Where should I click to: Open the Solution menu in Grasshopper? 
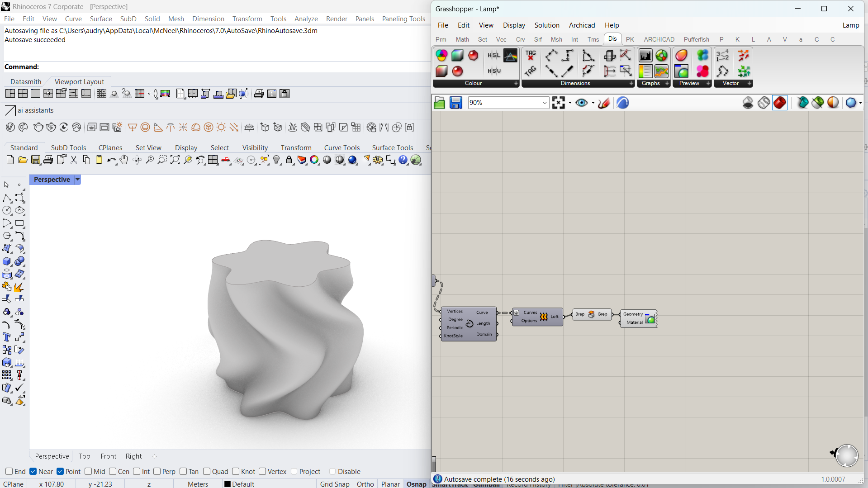click(546, 25)
